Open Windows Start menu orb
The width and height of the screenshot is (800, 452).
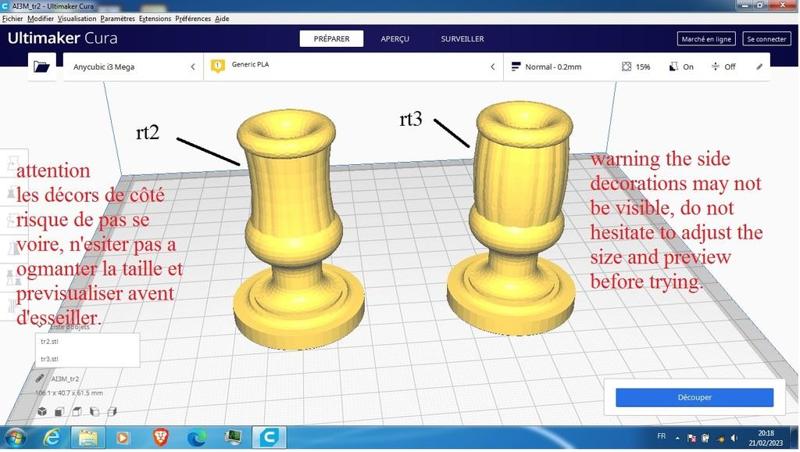pyautogui.click(x=15, y=438)
